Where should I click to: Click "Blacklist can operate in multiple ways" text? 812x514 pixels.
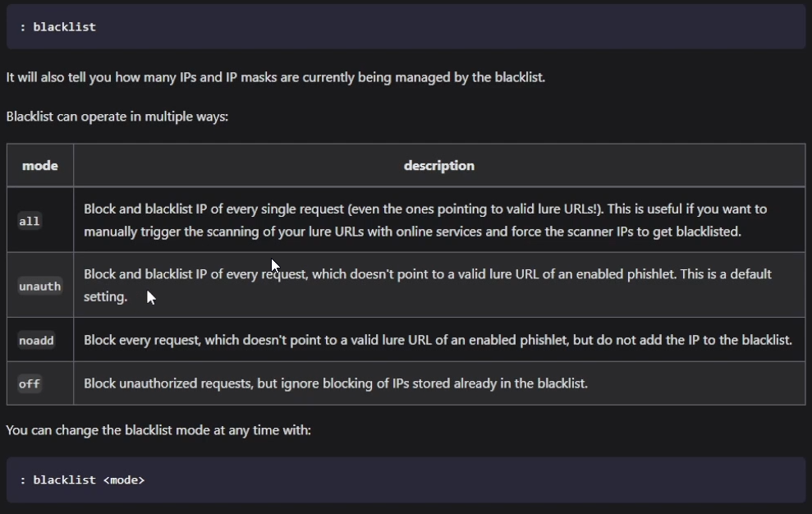(117, 117)
